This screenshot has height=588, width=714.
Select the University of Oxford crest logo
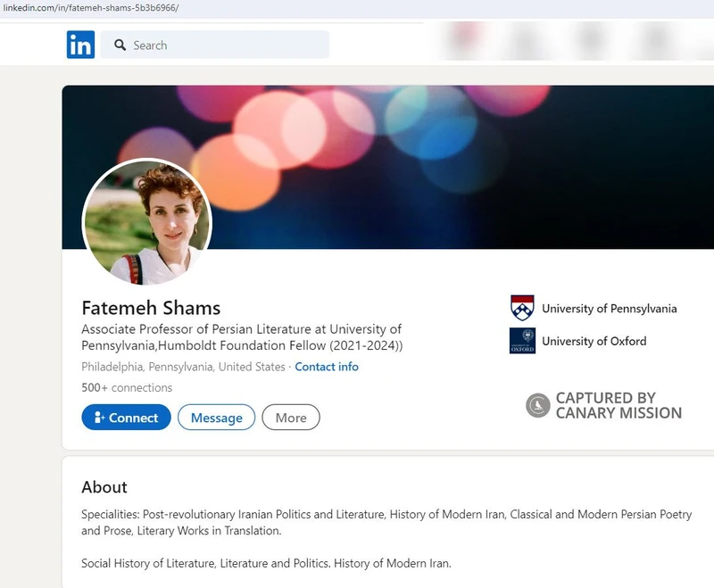click(522, 342)
